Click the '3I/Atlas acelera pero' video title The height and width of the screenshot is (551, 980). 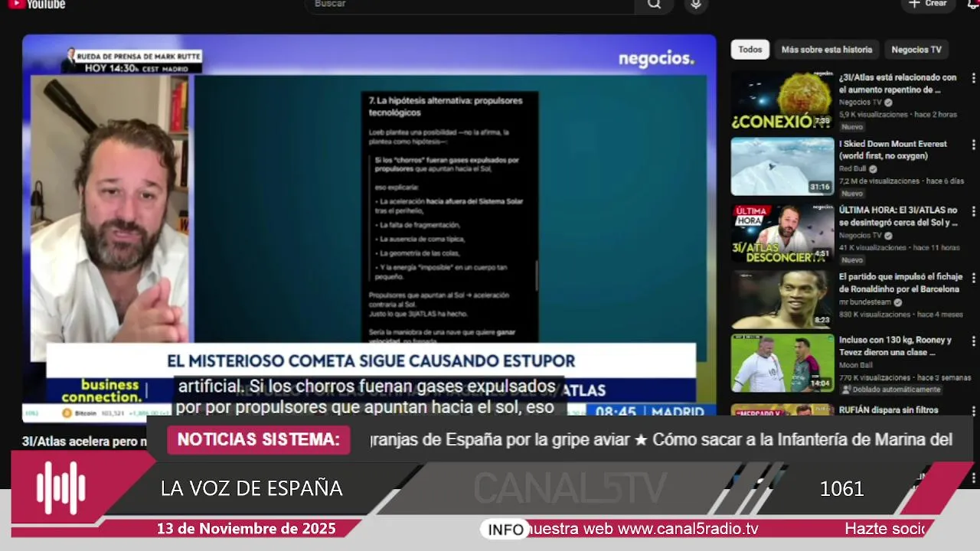point(84,442)
